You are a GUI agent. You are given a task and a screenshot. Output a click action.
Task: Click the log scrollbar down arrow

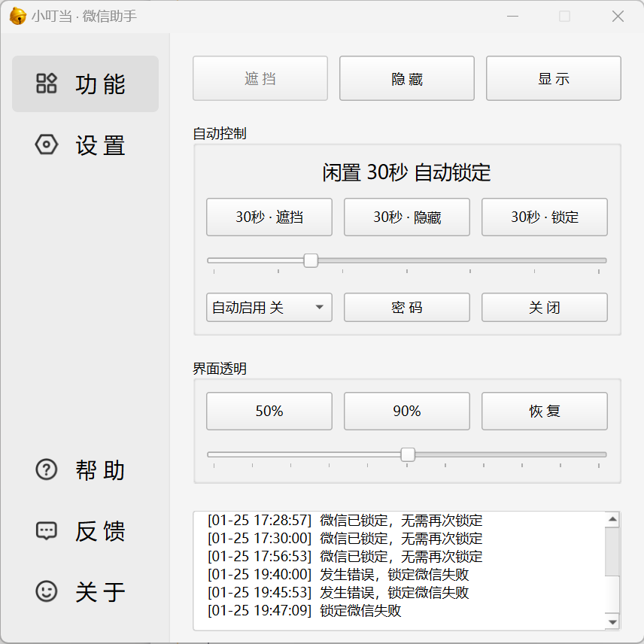[612, 622]
